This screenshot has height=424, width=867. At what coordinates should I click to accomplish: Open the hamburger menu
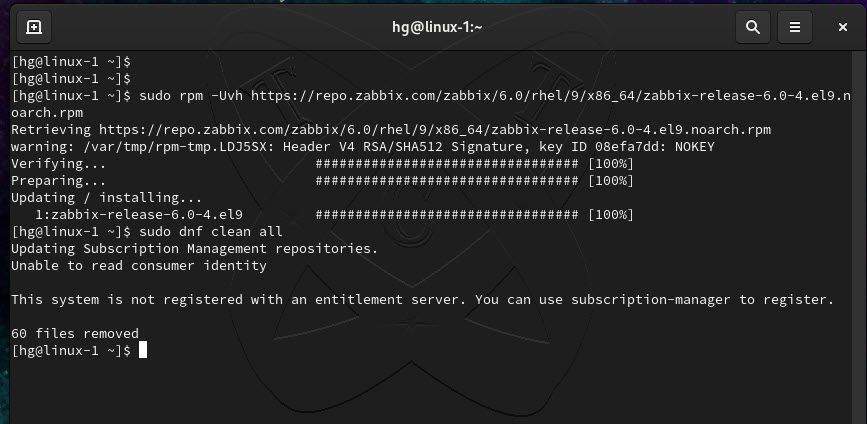pos(795,27)
